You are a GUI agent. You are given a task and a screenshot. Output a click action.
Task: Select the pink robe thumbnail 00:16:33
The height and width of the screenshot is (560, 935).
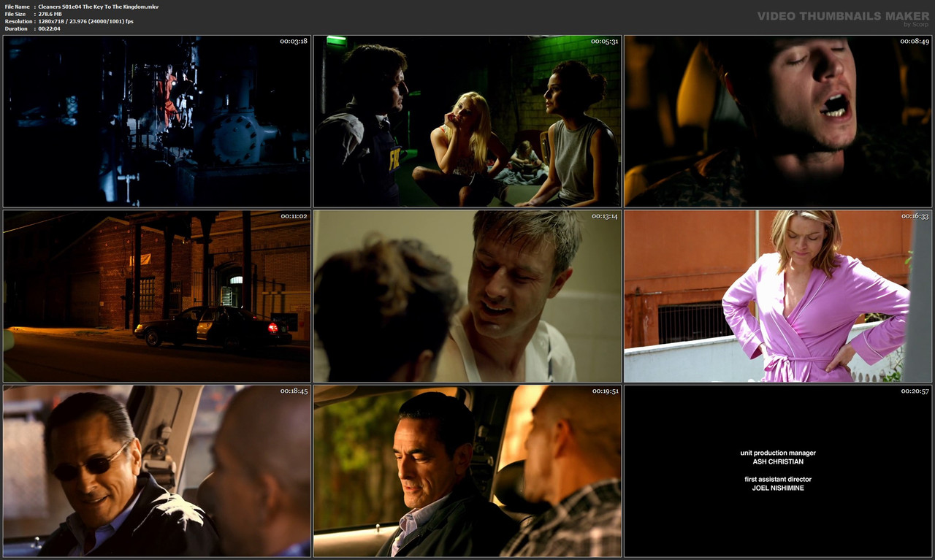tap(778, 296)
